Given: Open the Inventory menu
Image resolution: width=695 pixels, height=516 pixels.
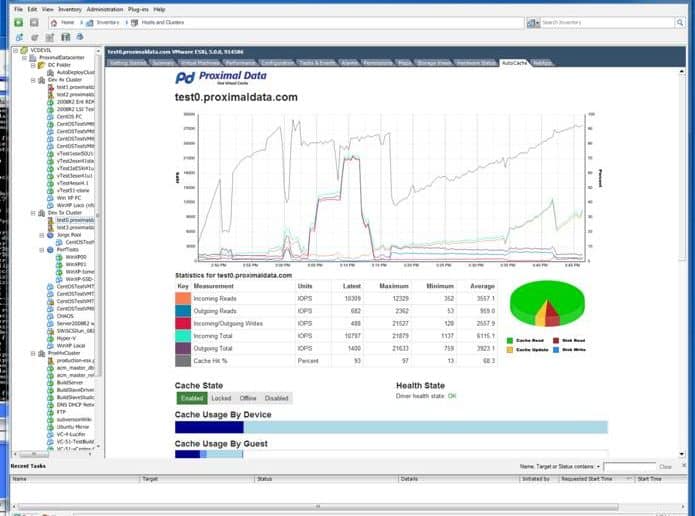Looking at the screenshot, I should click(70, 9).
